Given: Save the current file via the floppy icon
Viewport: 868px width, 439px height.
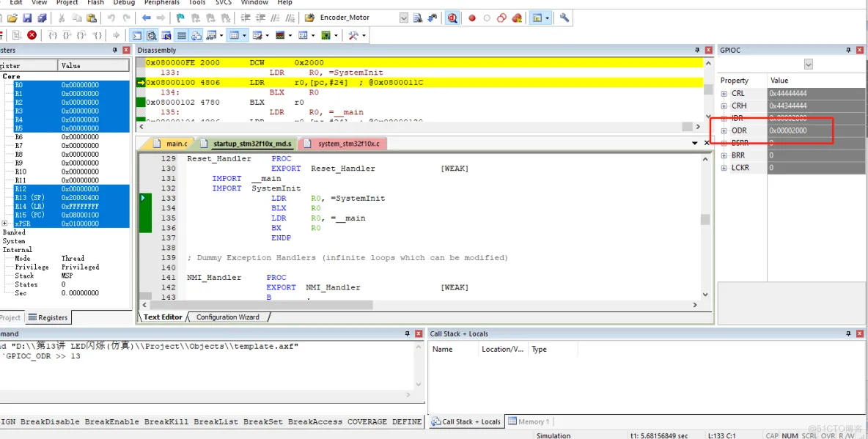Looking at the screenshot, I should click(26, 18).
